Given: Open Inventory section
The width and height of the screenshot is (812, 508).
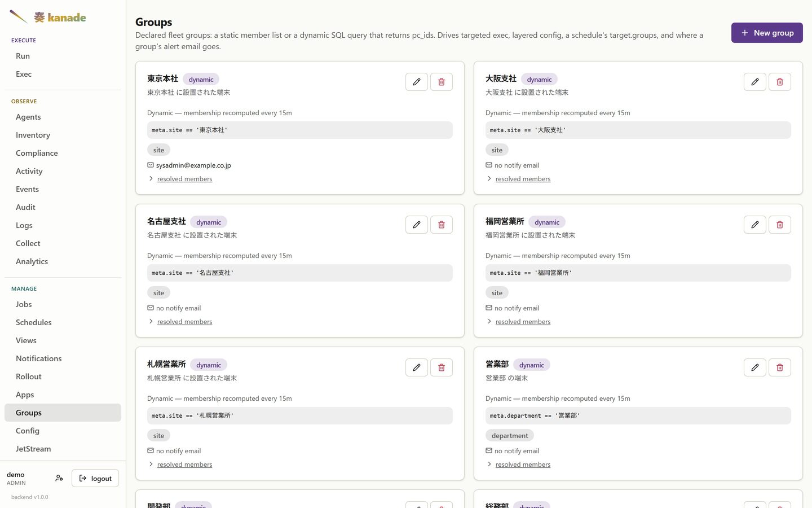Looking at the screenshot, I should tap(63, 135).
